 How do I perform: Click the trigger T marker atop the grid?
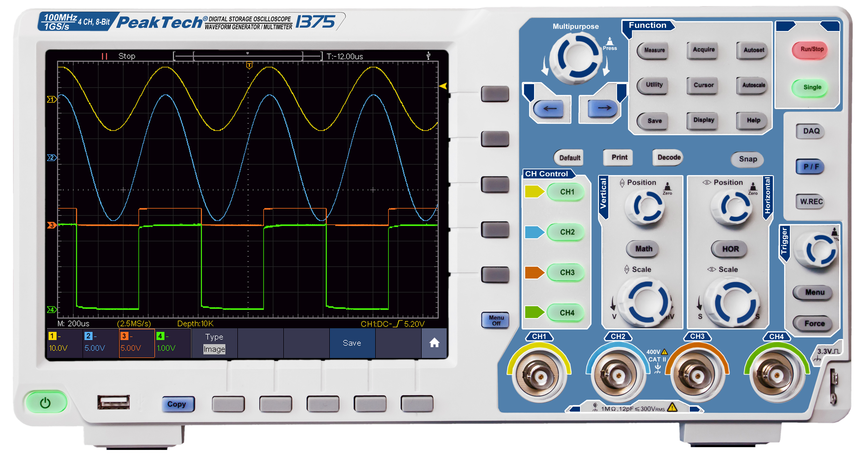click(249, 65)
